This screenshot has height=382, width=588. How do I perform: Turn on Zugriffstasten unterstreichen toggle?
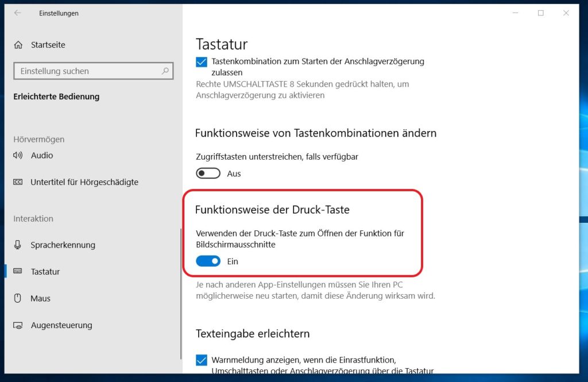tap(208, 173)
